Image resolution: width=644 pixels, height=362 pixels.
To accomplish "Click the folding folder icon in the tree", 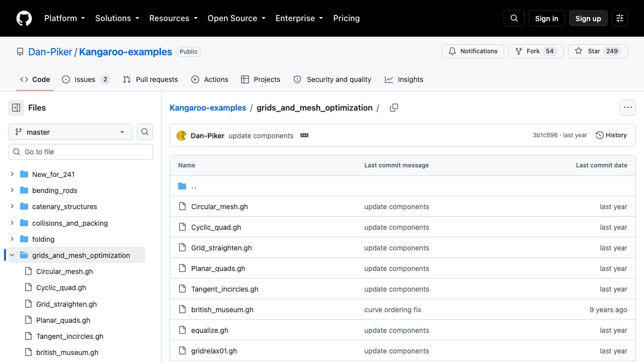I will pyautogui.click(x=24, y=239).
